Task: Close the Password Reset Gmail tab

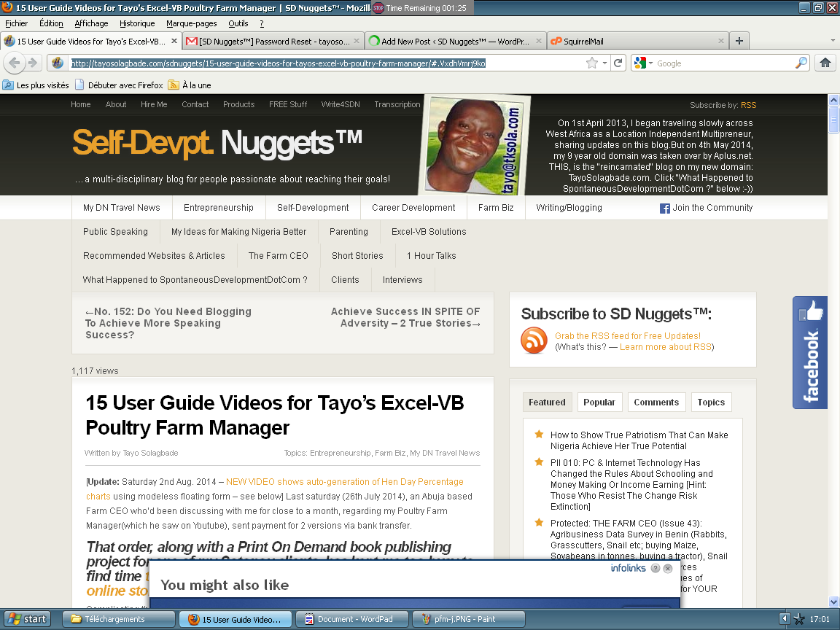Action: tap(357, 41)
